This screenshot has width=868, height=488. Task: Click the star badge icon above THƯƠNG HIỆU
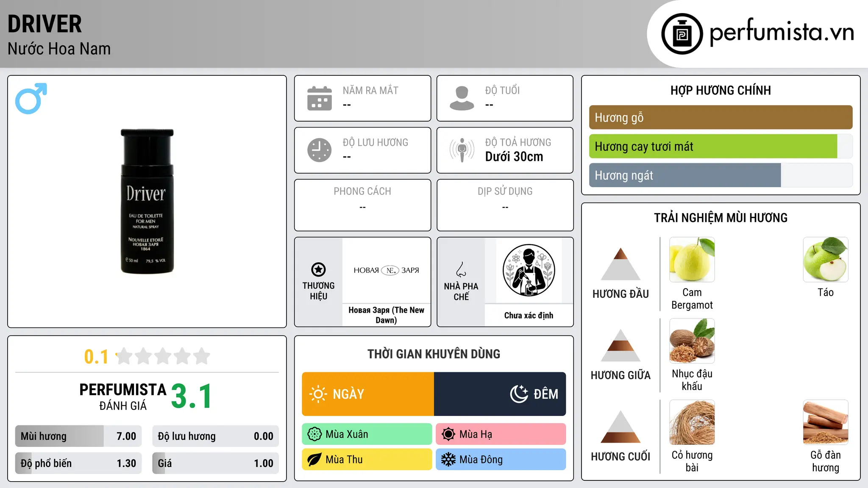[318, 269]
